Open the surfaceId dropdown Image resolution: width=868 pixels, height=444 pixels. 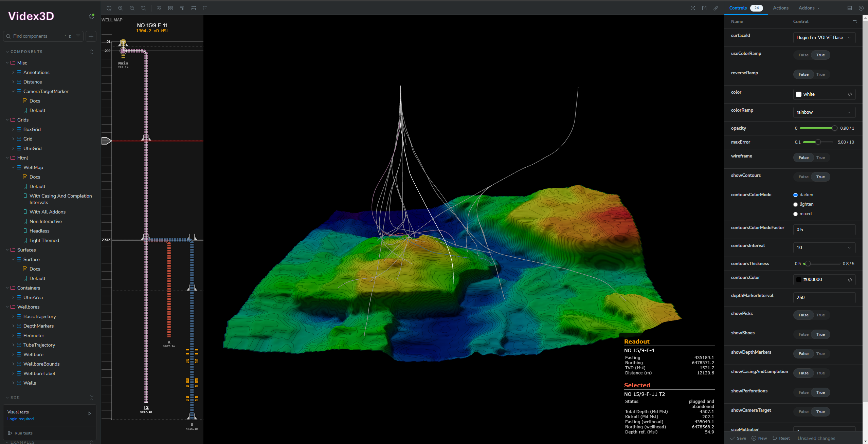coord(824,37)
